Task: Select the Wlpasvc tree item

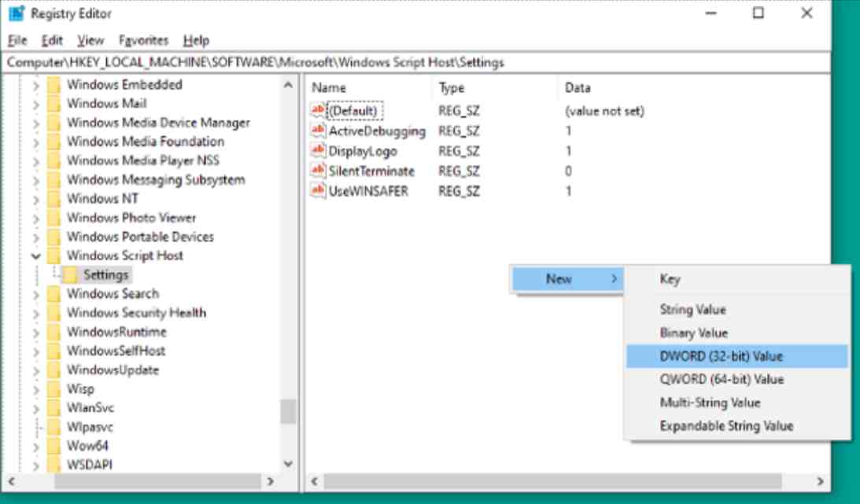Action: tap(90, 427)
